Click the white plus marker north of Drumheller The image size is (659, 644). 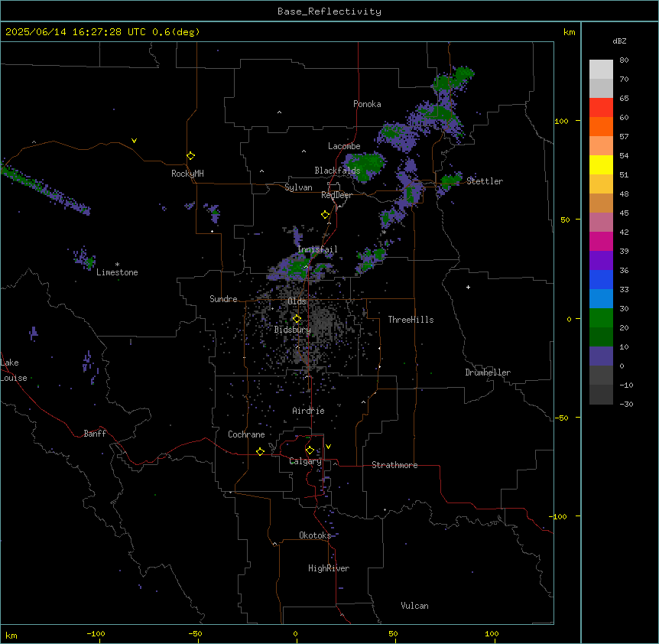468,287
